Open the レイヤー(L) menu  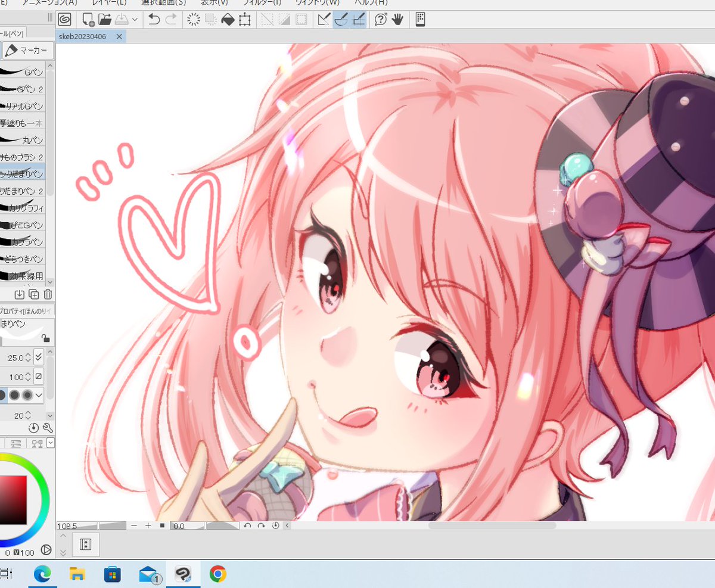tap(109, 2)
